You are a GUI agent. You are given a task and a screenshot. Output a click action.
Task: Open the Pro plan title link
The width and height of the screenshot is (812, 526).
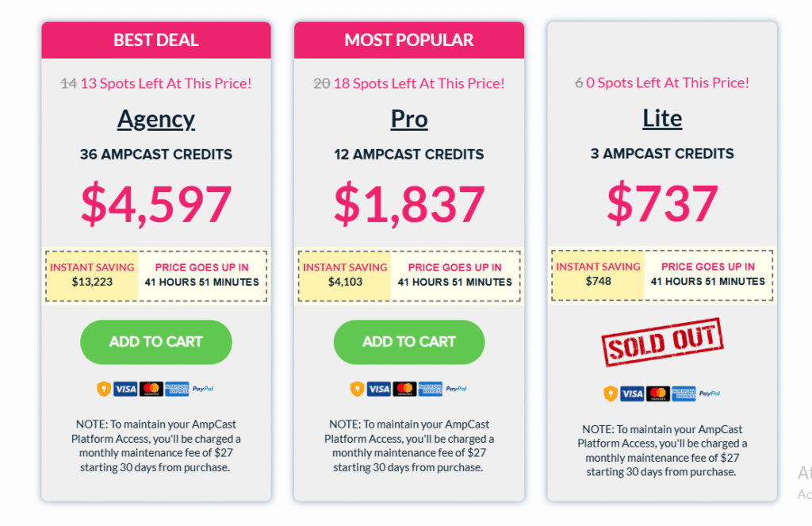pyautogui.click(x=409, y=119)
